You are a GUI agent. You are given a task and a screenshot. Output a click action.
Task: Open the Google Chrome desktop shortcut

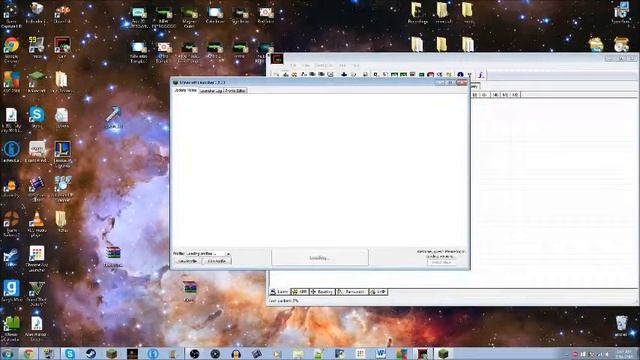click(11, 50)
